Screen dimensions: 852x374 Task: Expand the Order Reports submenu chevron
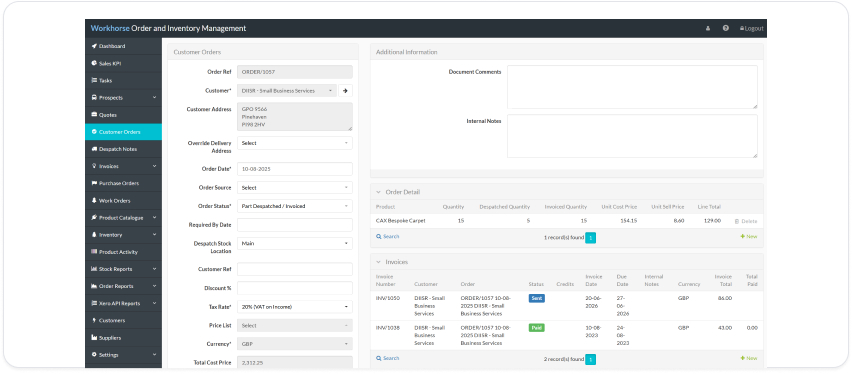tap(154, 286)
